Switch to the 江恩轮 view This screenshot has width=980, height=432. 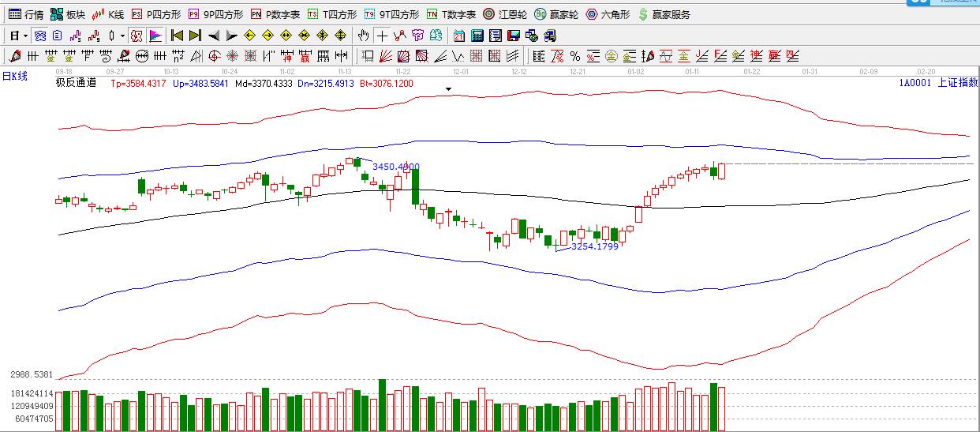505,14
